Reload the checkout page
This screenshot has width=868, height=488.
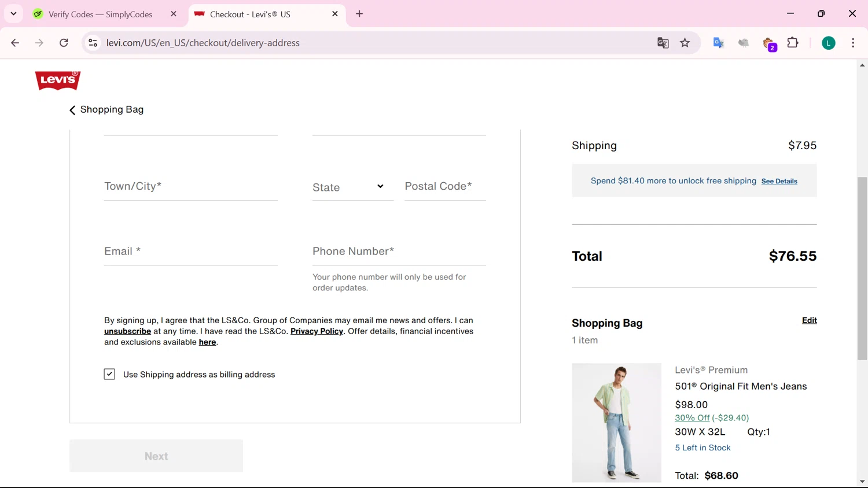point(64,43)
